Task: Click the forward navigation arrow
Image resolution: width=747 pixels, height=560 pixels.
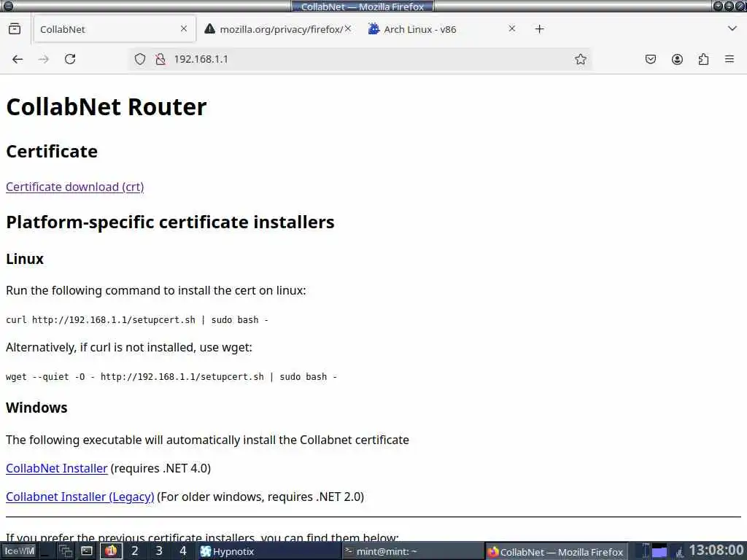Action: (43, 59)
